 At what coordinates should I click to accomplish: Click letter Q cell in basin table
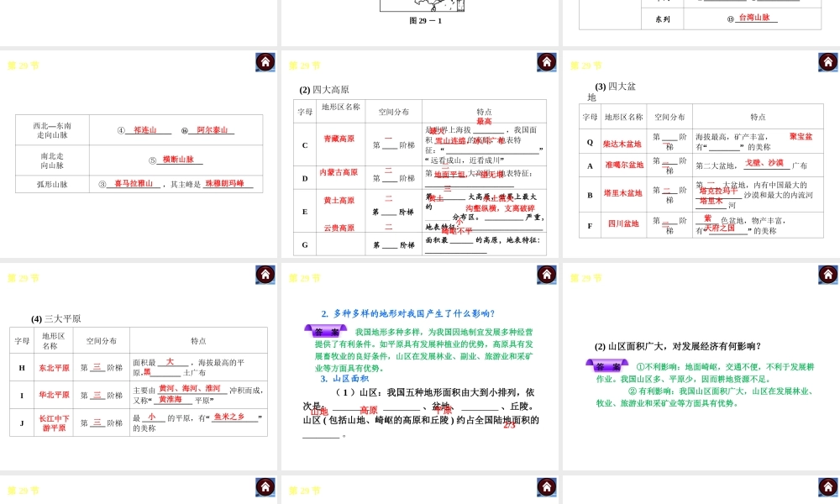[x=590, y=143]
